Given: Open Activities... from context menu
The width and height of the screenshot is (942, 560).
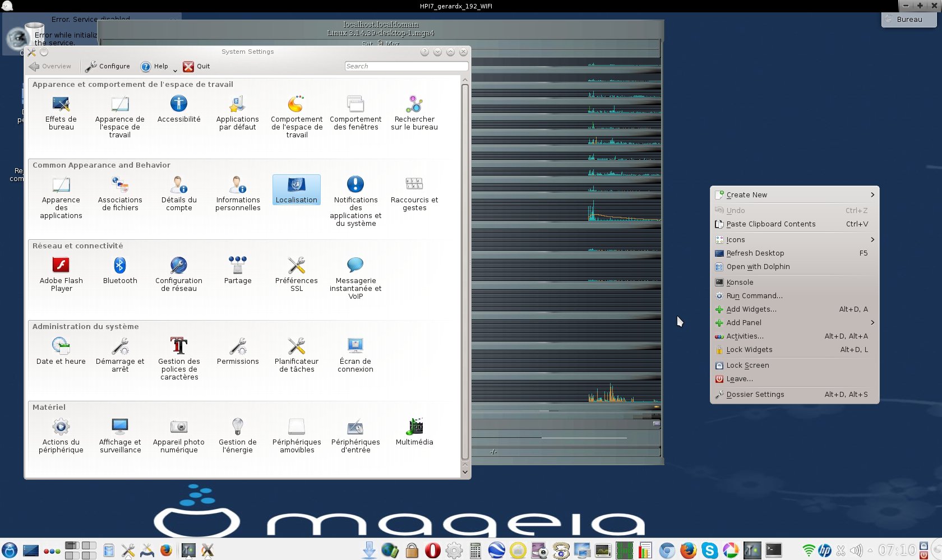Looking at the screenshot, I should pos(795,336).
